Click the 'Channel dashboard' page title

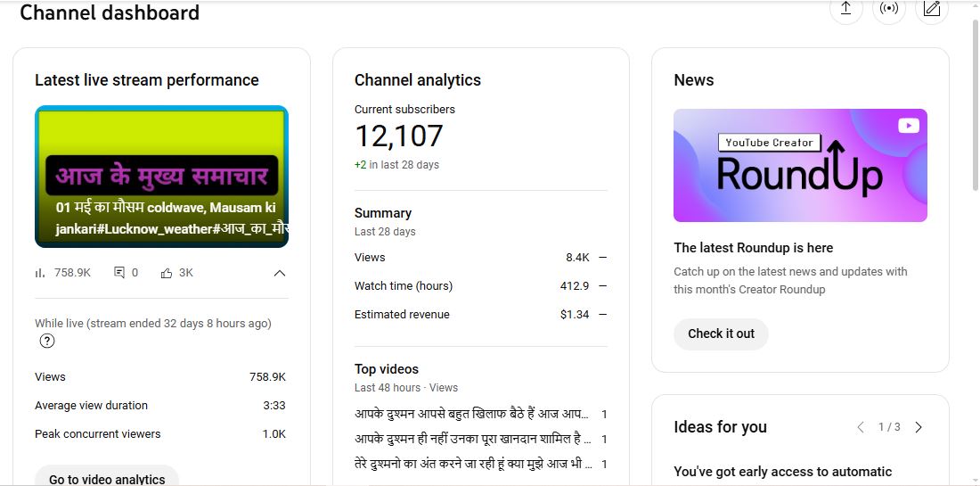click(110, 12)
